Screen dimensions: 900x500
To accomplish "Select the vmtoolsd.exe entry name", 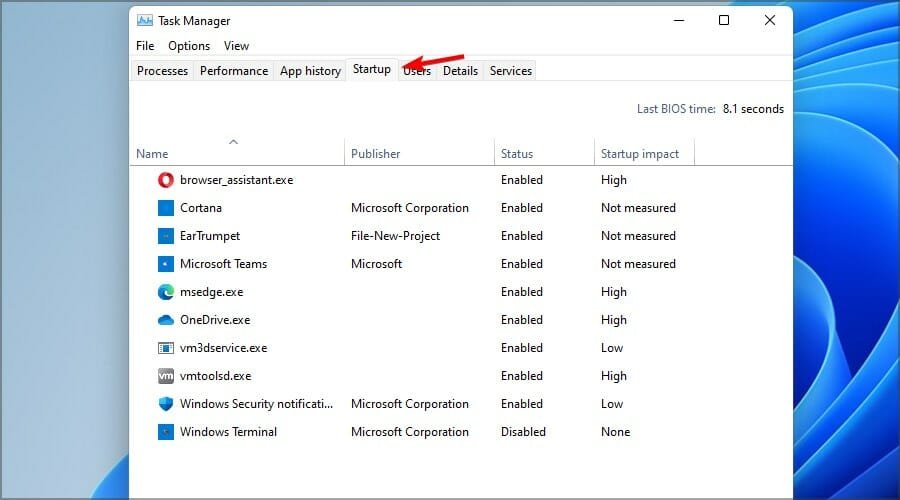I will click(215, 376).
